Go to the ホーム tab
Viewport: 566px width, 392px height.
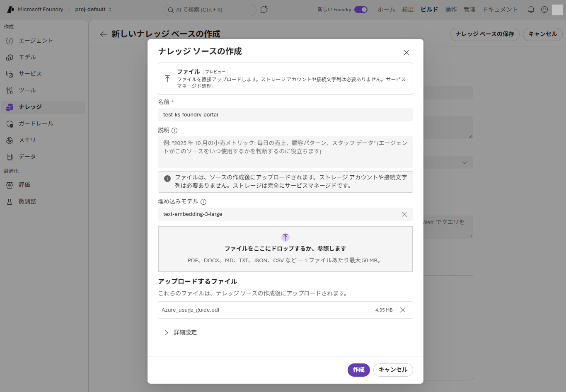click(386, 10)
